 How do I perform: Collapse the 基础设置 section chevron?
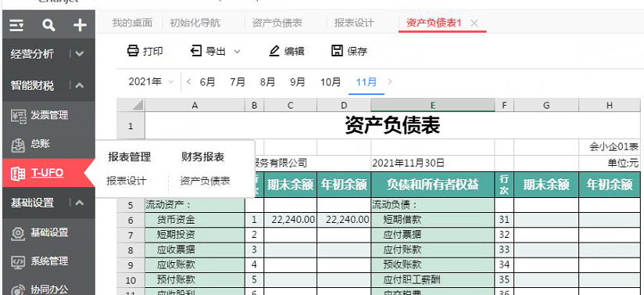pyautogui.click(x=80, y=203)
